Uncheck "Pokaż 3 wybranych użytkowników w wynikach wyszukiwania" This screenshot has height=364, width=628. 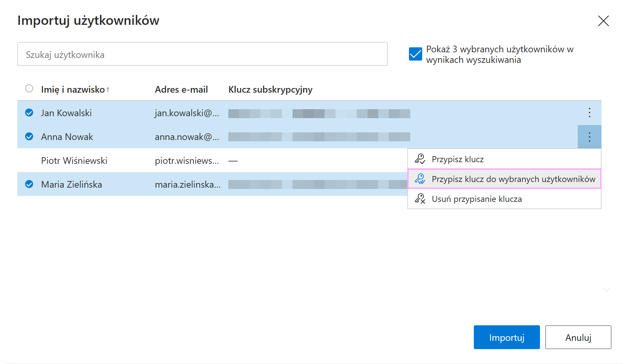(x=415, y=54)
